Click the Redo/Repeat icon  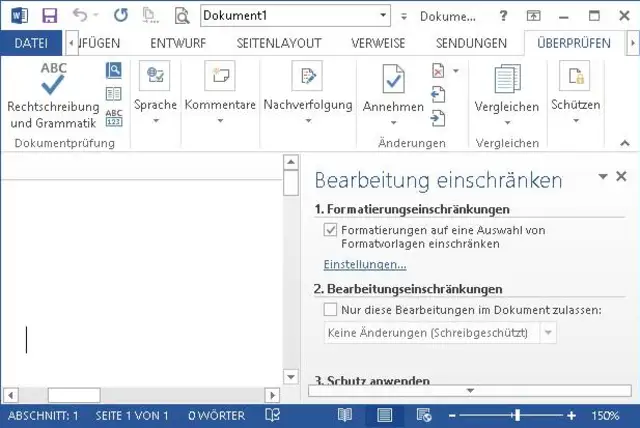click(x=121, y=16)
